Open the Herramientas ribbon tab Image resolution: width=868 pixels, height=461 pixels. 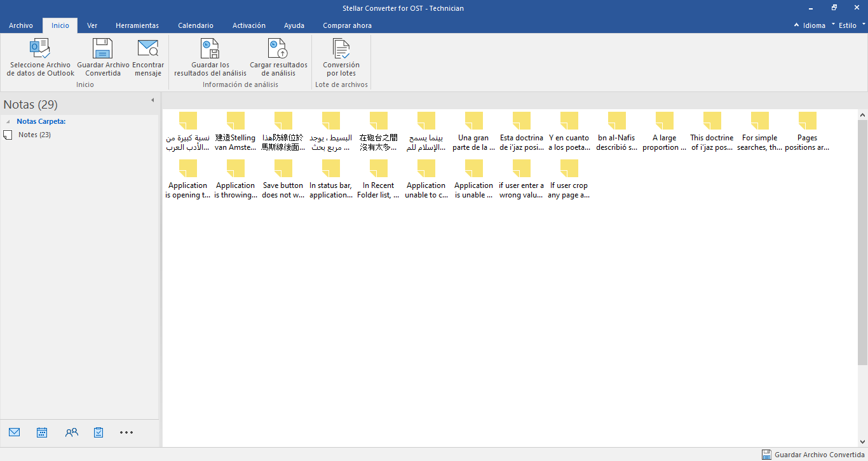pos(137,25)
